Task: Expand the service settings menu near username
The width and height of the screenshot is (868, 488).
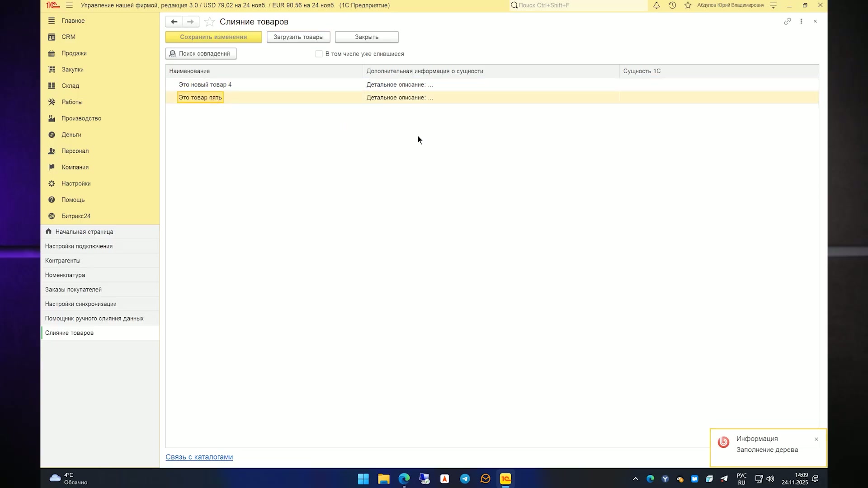Action: point(773,5)
